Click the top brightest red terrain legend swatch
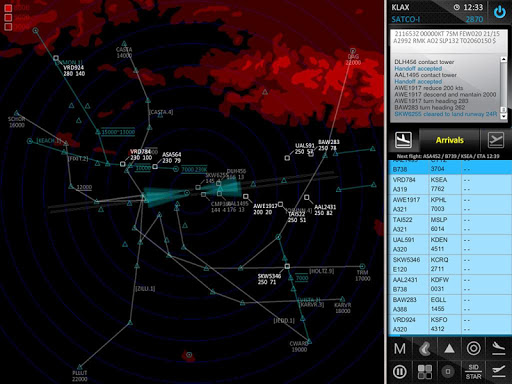The height and width of the screenshot is (384, 512). click(8, 8)
